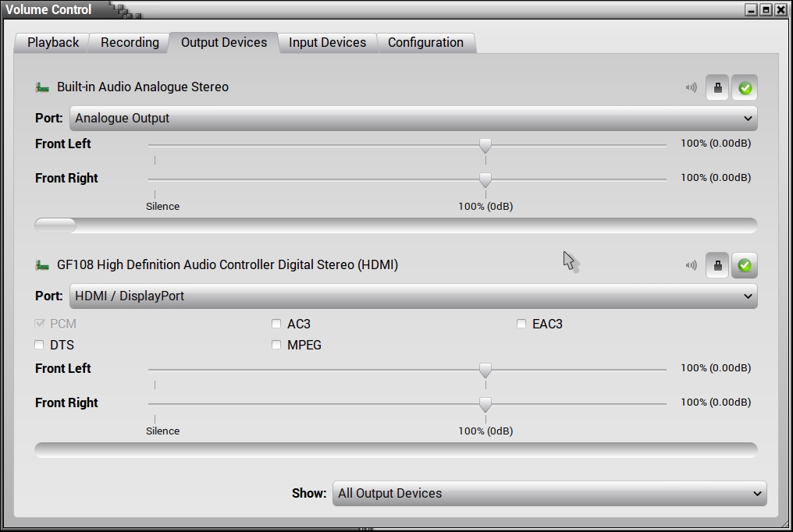Switch to the Playback tab
This screenshot has height=532, width=793.
[53, 43]
